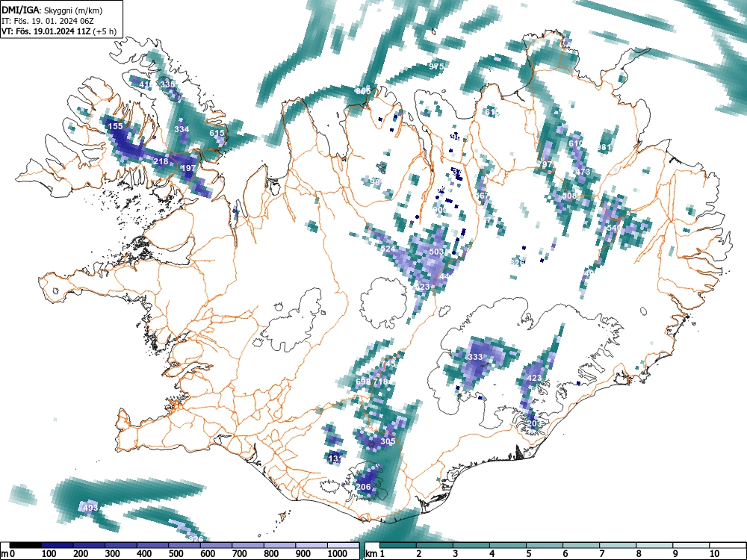
Task: Click the 423 visibility label
Action: (534, 378)
